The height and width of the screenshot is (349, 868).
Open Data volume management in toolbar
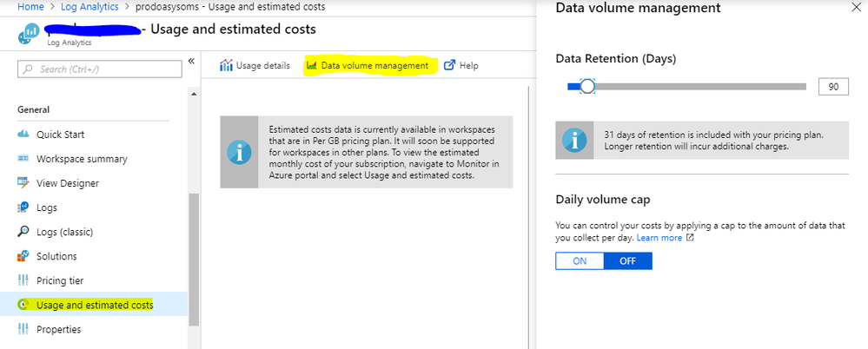tap(368, 65)
